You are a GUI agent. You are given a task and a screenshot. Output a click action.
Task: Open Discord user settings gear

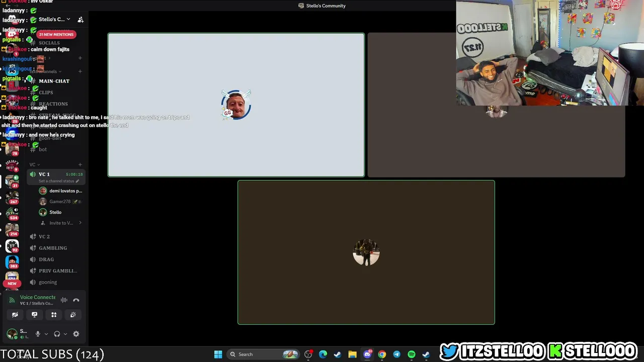(x=76, y=334)
